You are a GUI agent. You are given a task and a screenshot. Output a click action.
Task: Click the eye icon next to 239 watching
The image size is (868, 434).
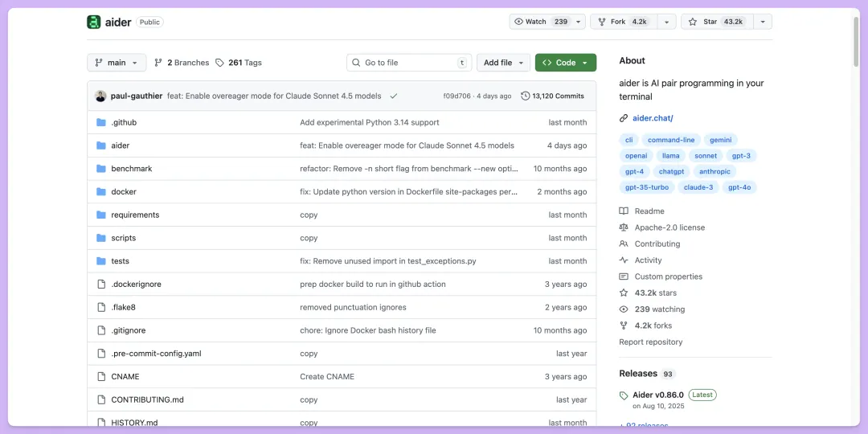pos(624,309)
